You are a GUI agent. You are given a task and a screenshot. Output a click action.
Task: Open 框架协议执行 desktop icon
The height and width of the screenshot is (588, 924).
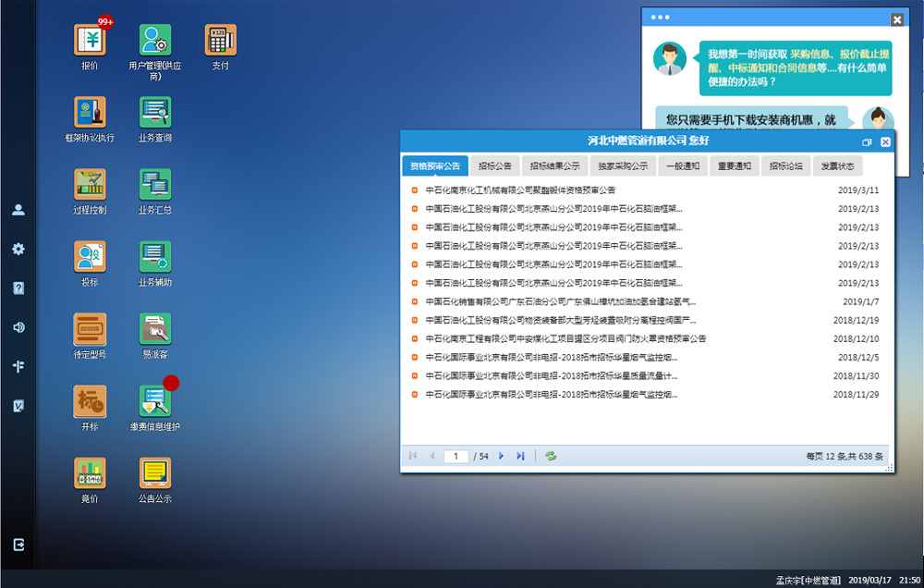[90, 113]
